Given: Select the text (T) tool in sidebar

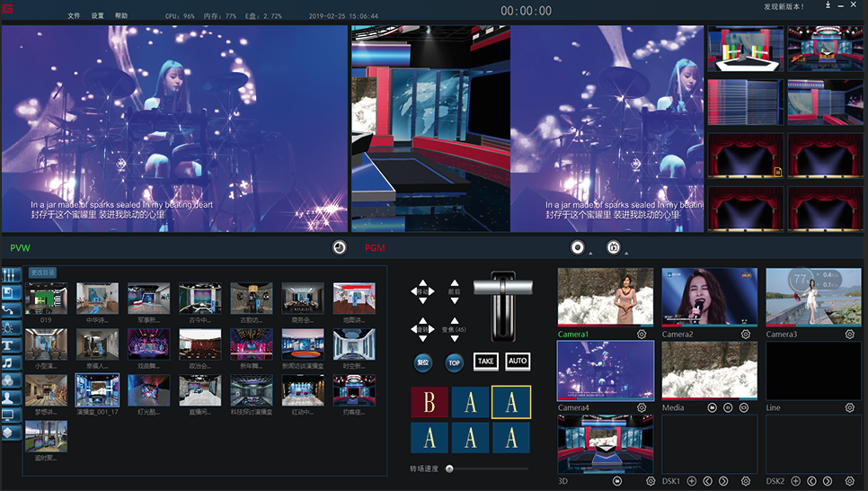Looking at the screenshot, I should 12,345.
